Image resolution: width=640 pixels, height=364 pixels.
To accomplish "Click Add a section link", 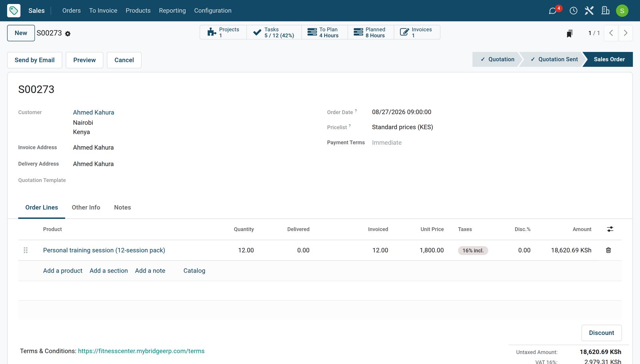I will pyautogui.click(x=109, y=271).
